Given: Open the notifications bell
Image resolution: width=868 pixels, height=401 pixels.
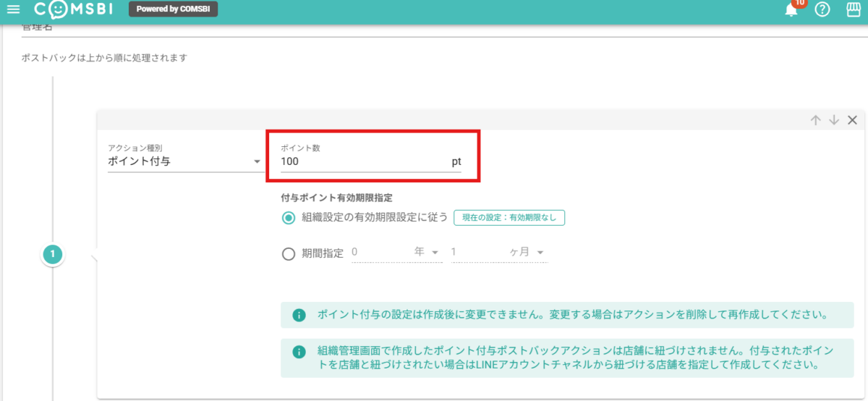Looking at the screenshot, I should coord(791,9).
